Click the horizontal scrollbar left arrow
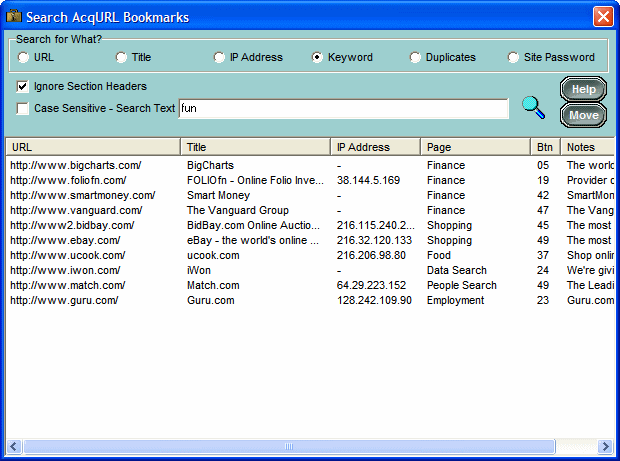This screenshot has height=461, width=620. (13, 446)
